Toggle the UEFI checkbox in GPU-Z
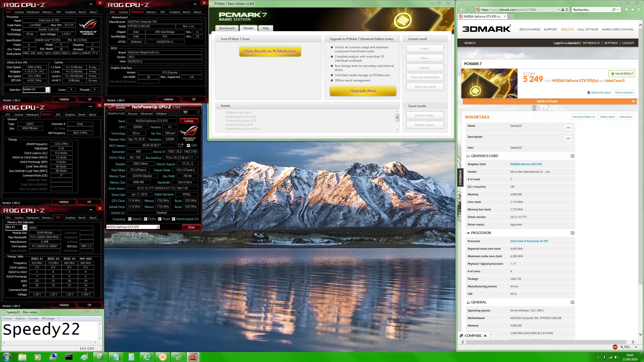Screen dimensions: 644x362 (x=188, y=146)
